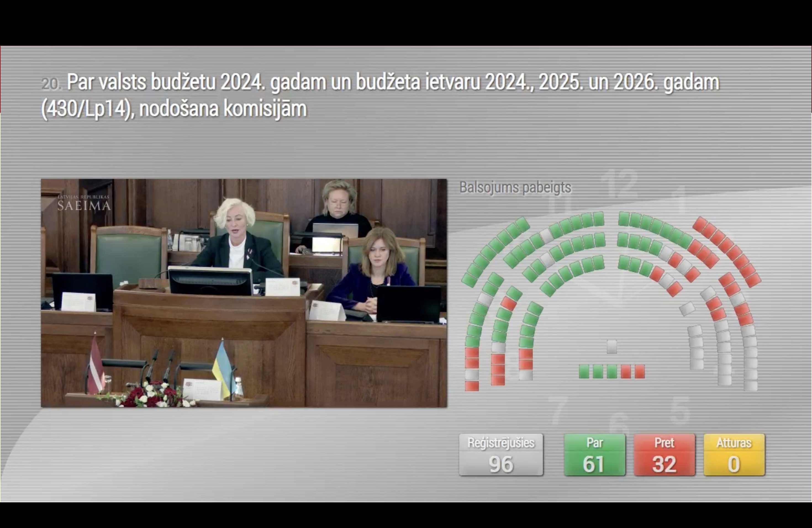Click the isolated grey seat in the right section

click(x=687, y=309)
